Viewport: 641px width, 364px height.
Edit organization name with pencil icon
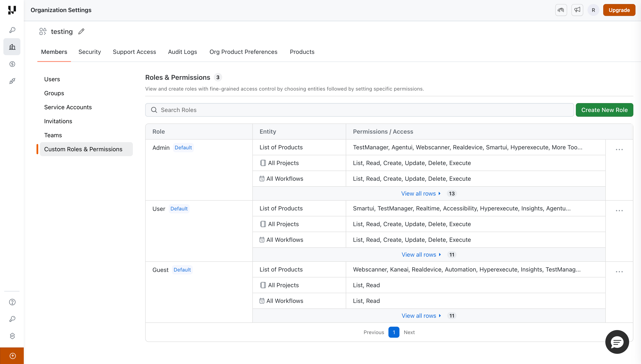81,31
